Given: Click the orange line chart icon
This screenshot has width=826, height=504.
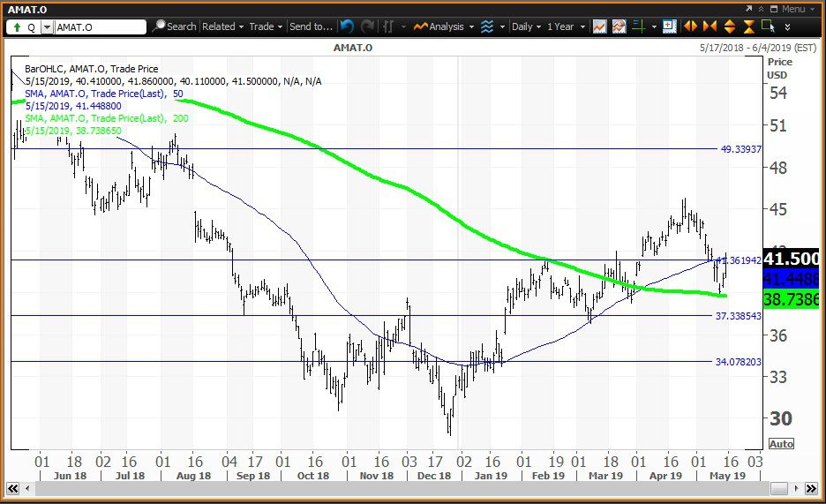Looking at the screenshot, I should click(599, 26).
